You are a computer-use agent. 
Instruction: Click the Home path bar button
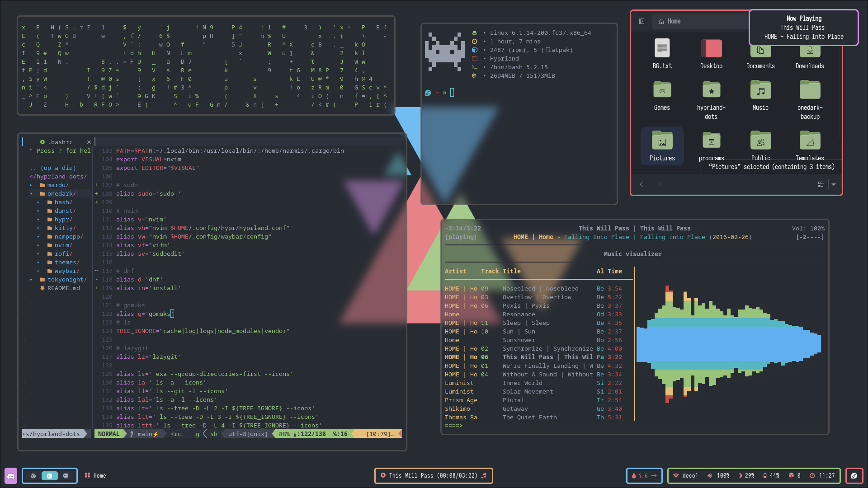(x=670, y=21)
